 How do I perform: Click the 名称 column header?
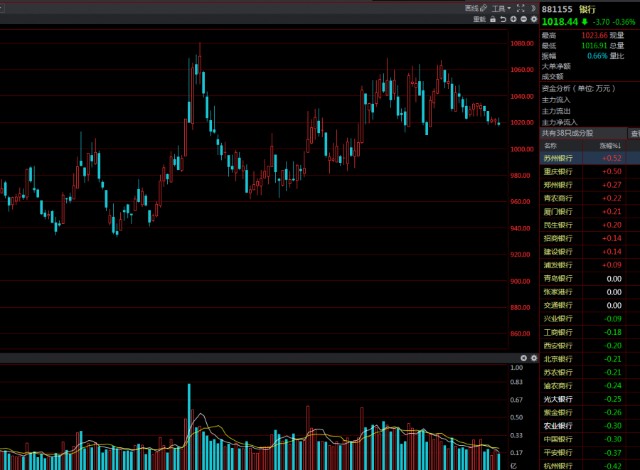(551, 145)
